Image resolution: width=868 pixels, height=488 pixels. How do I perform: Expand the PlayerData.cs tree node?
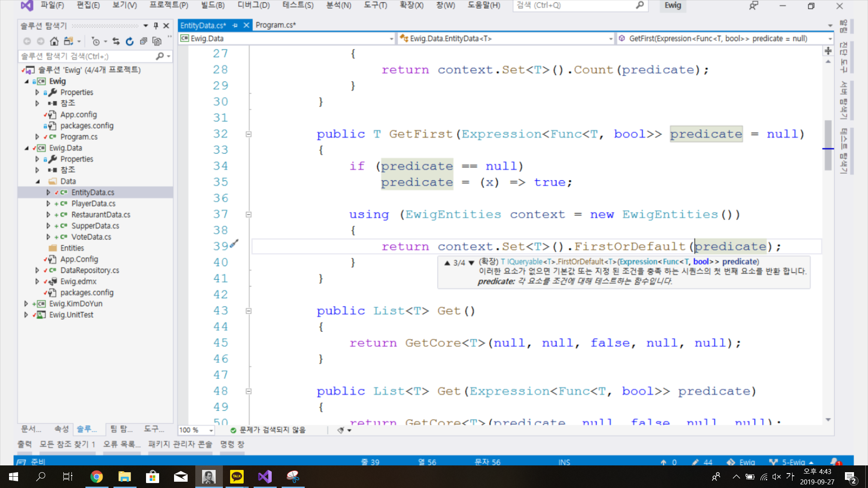[x=48, y=203]
